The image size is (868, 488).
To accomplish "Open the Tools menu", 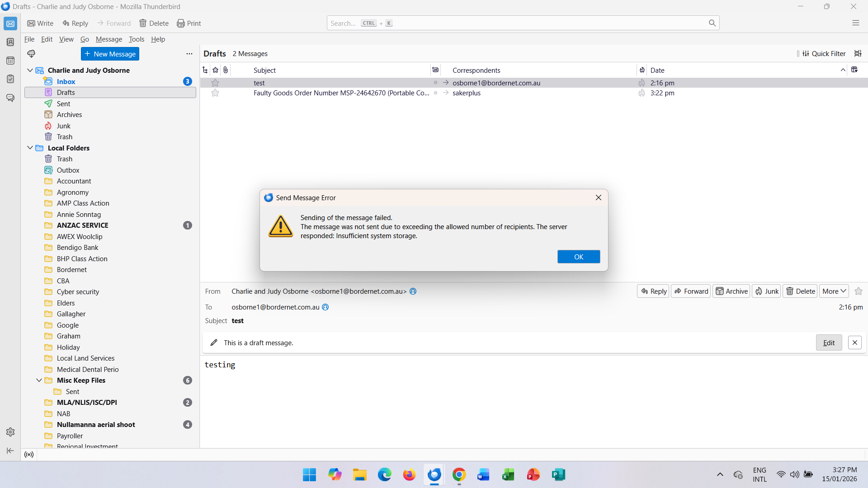I will point(136,39).
